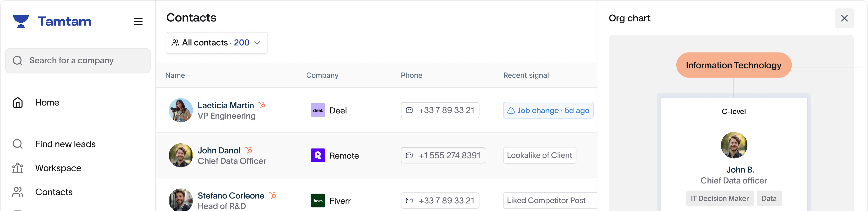Viewport: 868px width, 211px height.
Task: Open the All contacts dropdown
Action: [x=216, y=43]
